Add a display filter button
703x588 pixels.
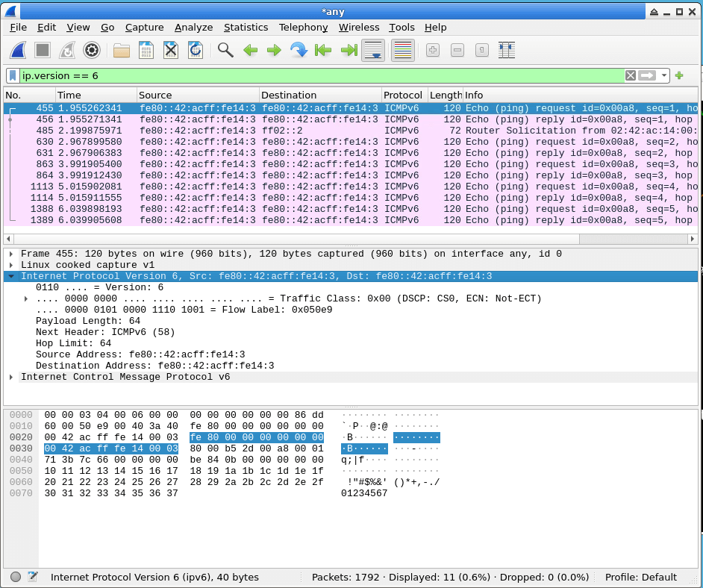679,76
